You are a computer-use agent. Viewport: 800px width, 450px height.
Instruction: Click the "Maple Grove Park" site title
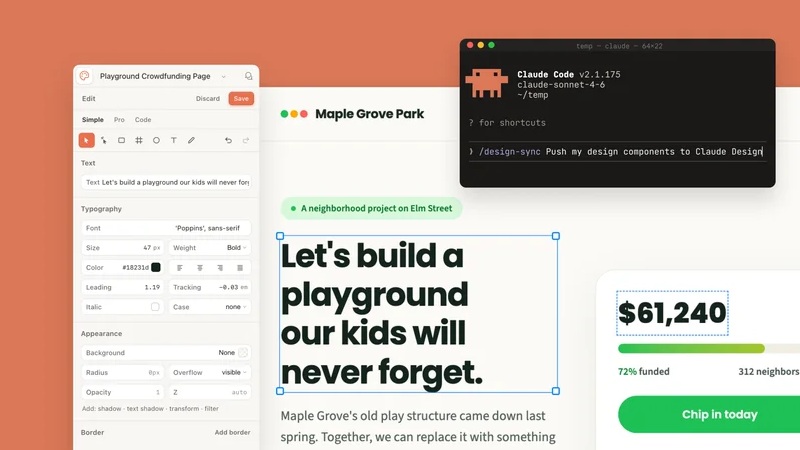pos(369,114)
